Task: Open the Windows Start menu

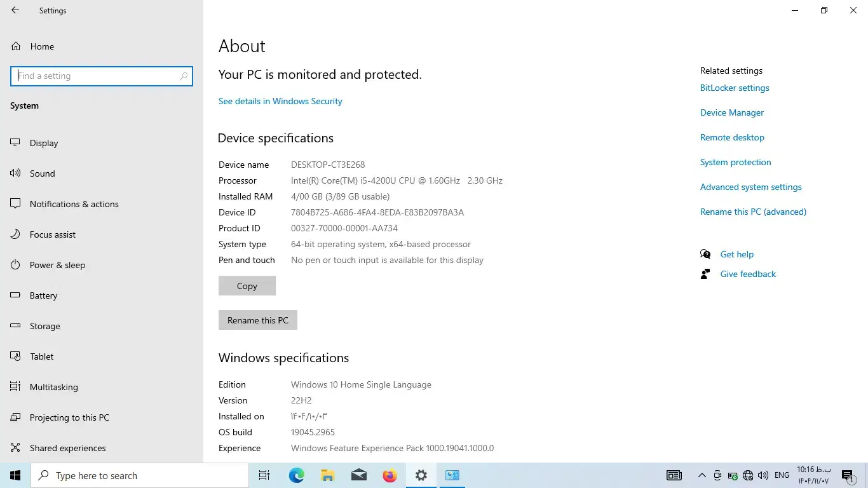Action: coord(15,475)
